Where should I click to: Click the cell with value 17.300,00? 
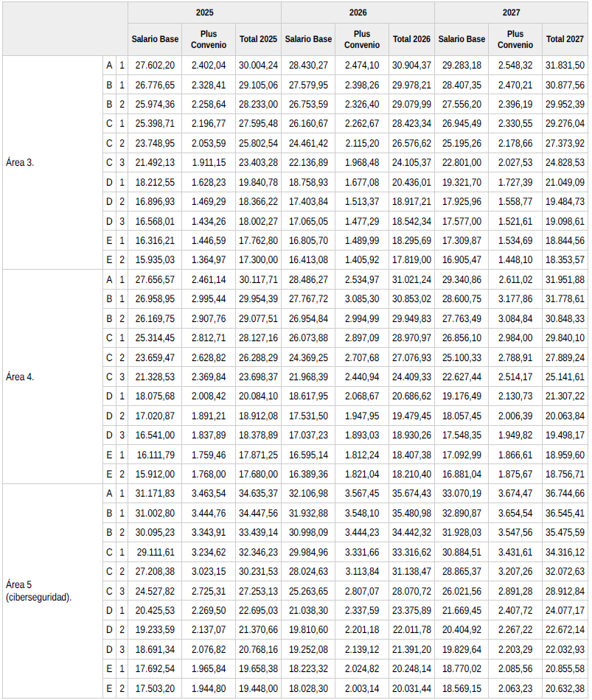[258, 259]
